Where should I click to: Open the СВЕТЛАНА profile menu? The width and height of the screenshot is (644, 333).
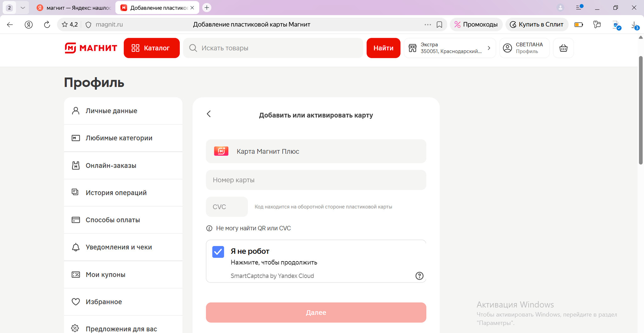[x=524, y=48]
